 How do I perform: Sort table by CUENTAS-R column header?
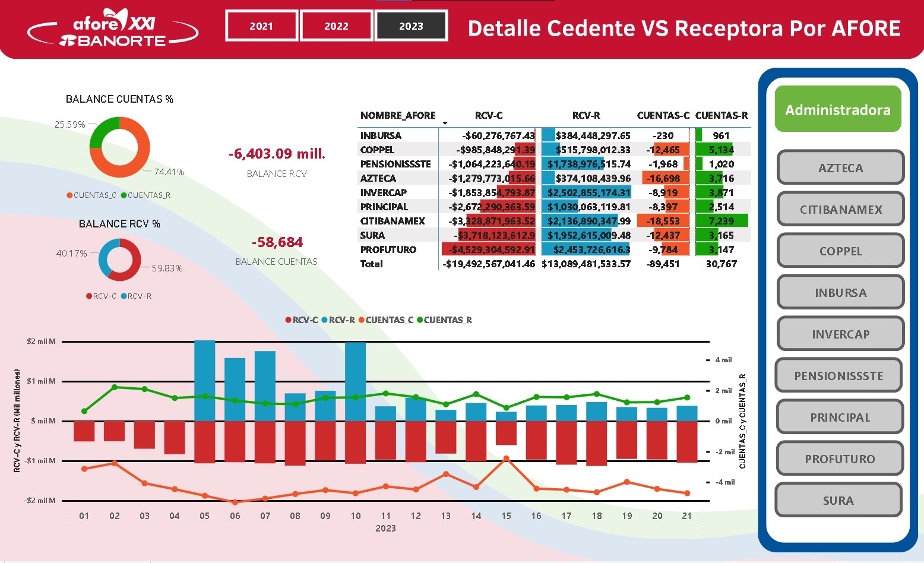click(721, 115)
